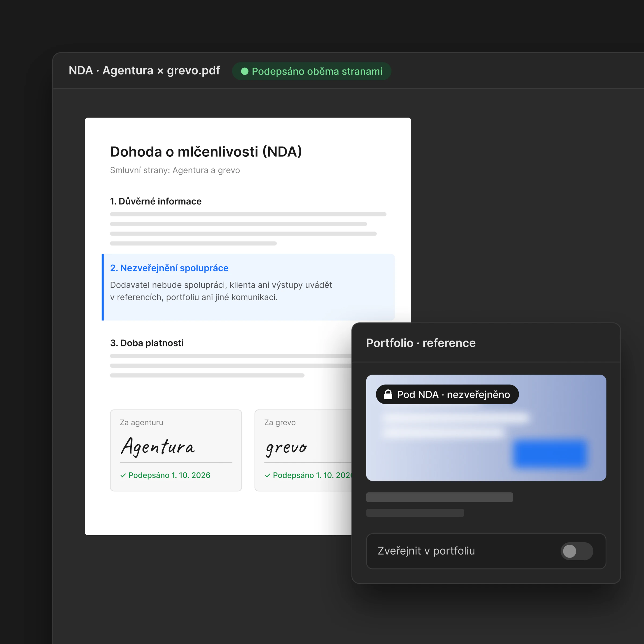Image resolution: width=644 pixels, height=644 pixels.
Task: Click the green status dot in the header
Action: [245, 71]
